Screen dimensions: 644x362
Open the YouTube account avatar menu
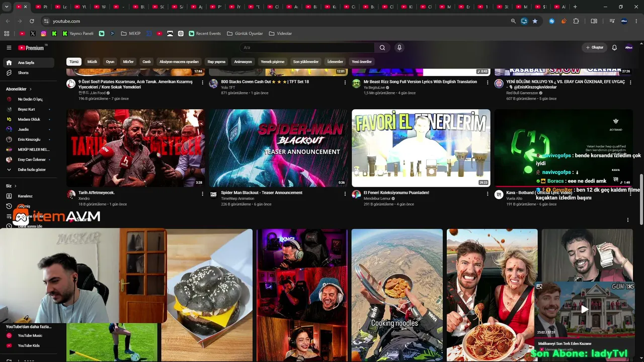[x=629, y=48]
